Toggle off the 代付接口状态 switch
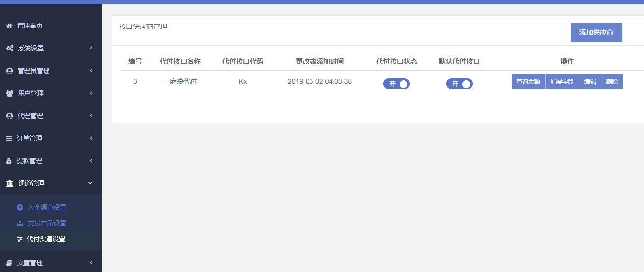The height and width of the screenshot is (272, 644). (396, 84)
